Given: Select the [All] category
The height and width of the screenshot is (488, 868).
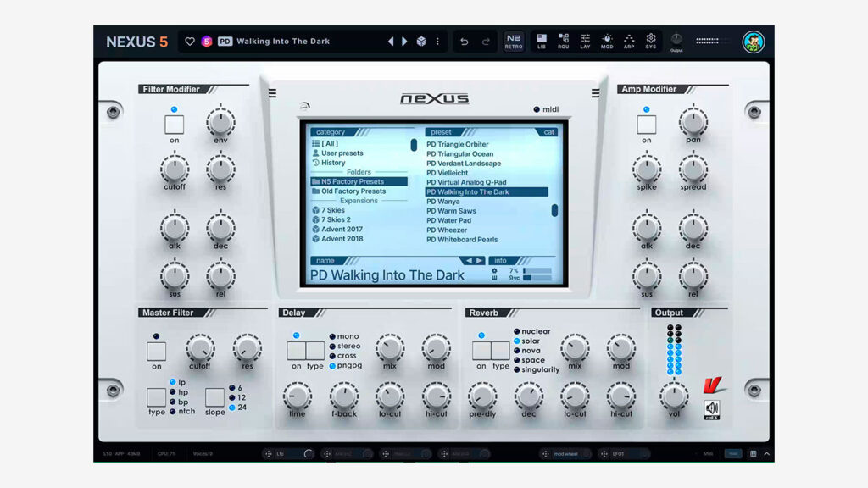Looking at the screenshot, I should 325,143.
